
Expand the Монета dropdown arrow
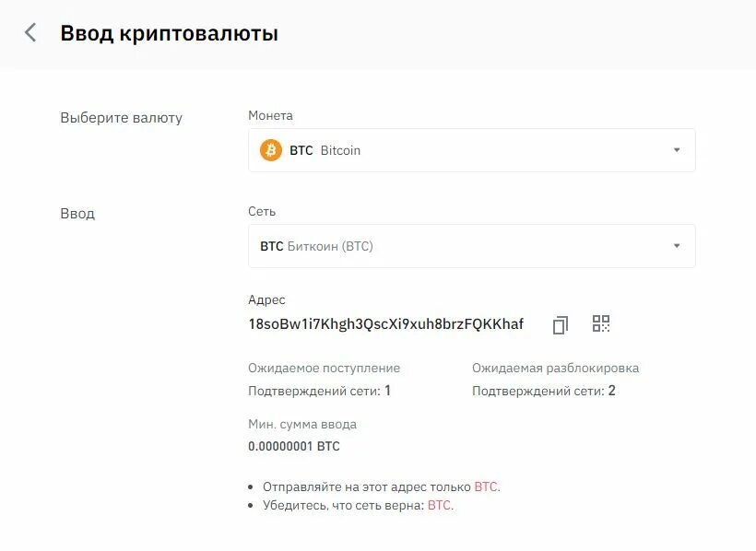tap(677, 150)
